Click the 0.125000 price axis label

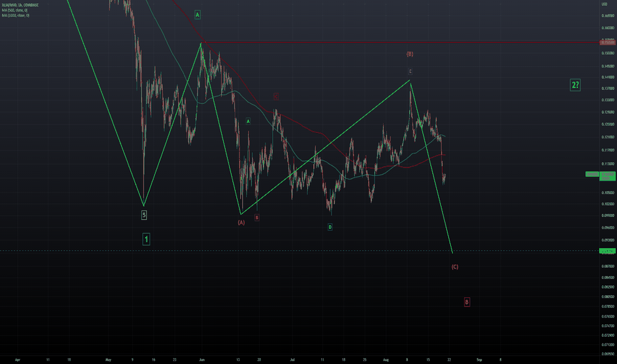(608, 124)
